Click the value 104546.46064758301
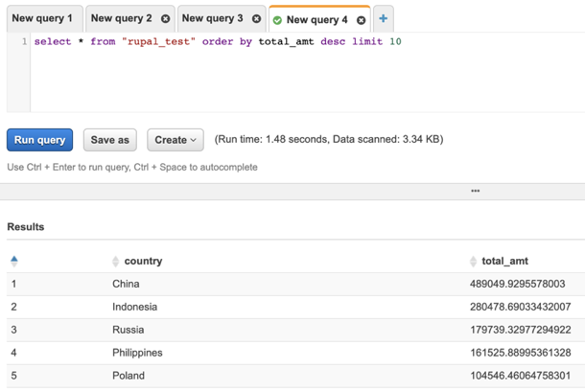The image size is (585, 392). click(521, 376)
